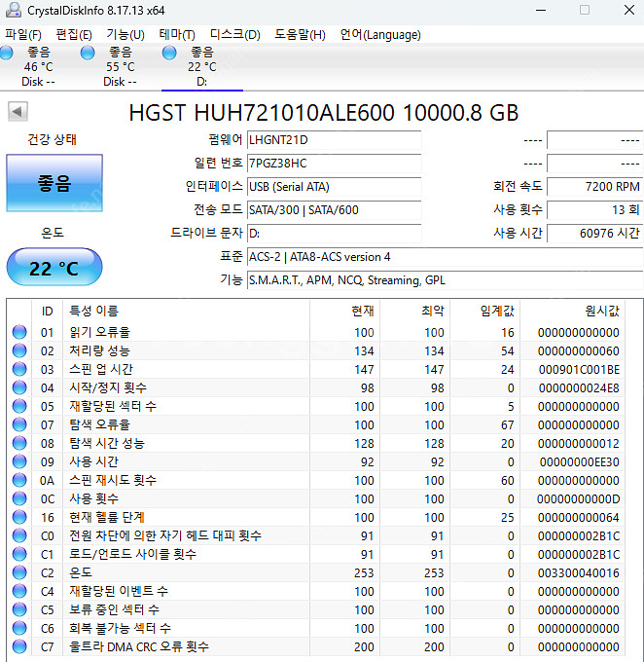Viewport: 644px width, 662px height.
Task: Select the row text 울트라 DMA CRC 오류 횟수
Action: [139, 646]
